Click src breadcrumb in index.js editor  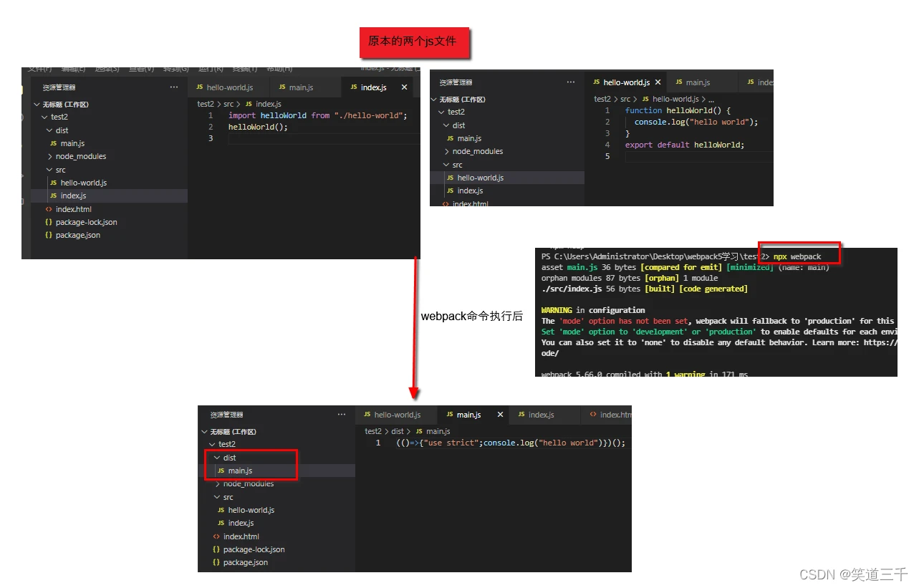pos(228,104)
